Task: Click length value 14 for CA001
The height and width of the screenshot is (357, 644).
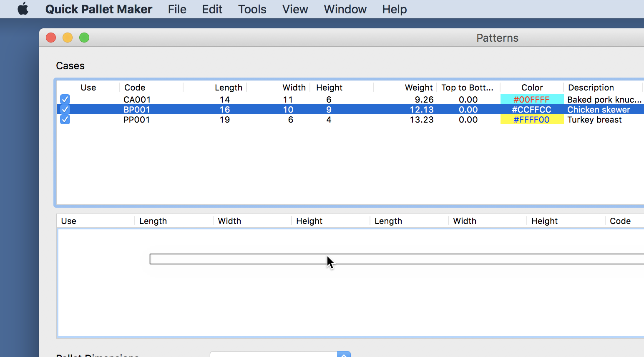Action: [x=225, y=99]
